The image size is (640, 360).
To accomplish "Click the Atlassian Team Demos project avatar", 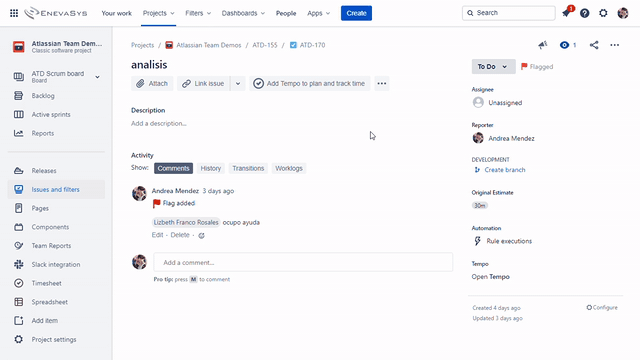I will pyautogui.click(x=19, y=47).
